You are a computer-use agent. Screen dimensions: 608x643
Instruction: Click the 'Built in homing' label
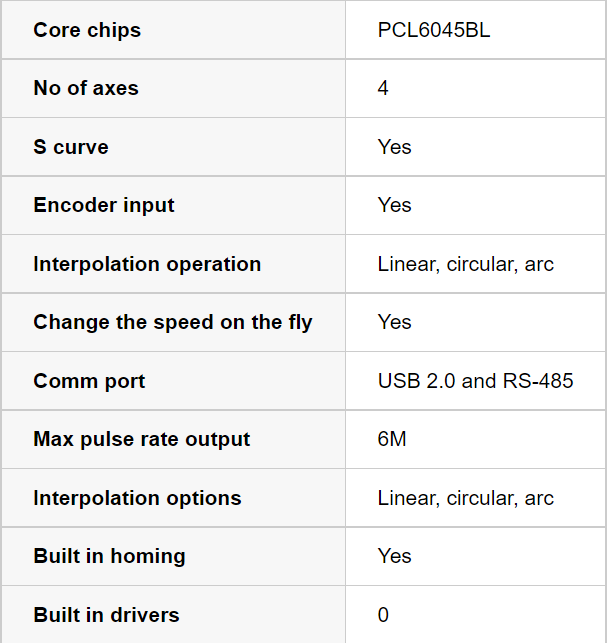coord(109,556)
